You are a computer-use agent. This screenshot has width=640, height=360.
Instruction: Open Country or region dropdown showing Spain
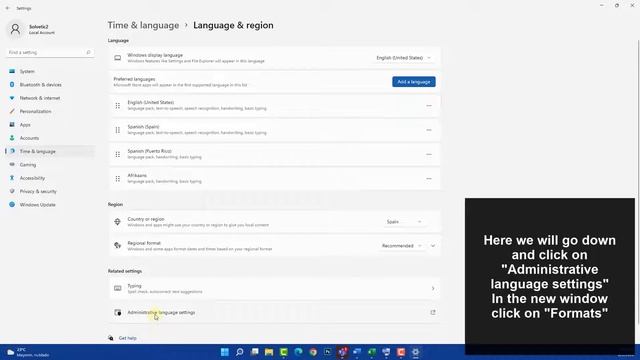click(x=403, y=222)
